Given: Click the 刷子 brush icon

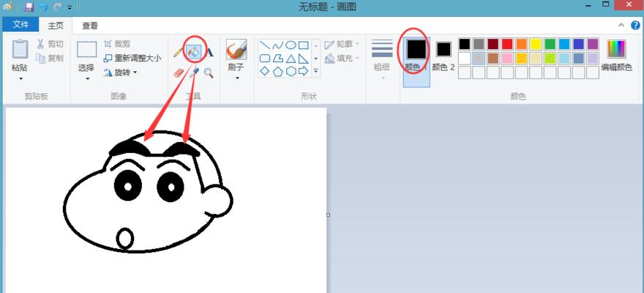Looking at the screenshot, I should (x=236, y=50).
